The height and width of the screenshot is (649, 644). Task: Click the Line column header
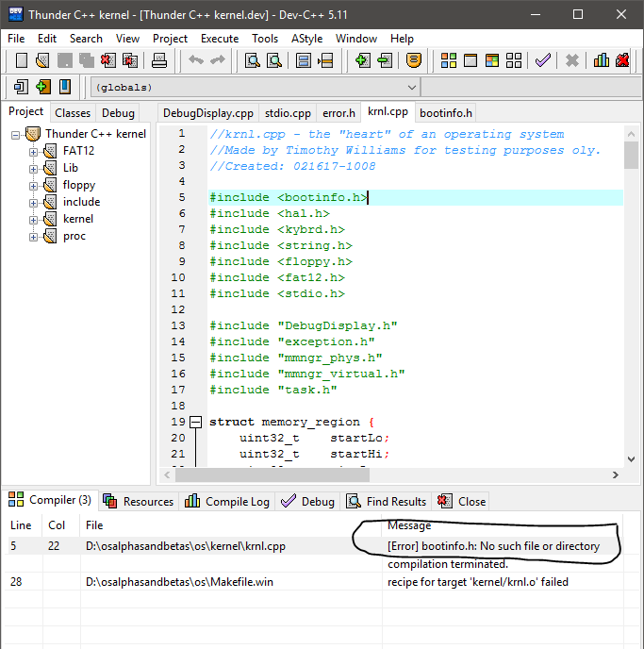[23, 525]
